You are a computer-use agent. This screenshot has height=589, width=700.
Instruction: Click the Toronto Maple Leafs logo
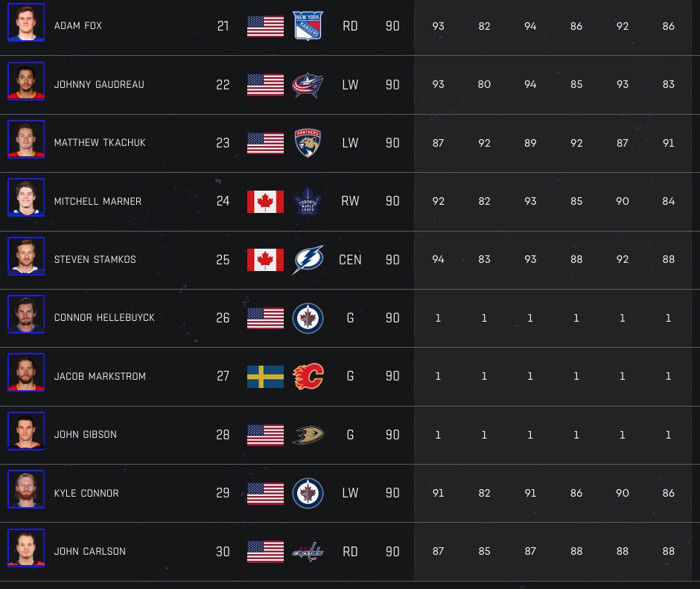[308, 201]
